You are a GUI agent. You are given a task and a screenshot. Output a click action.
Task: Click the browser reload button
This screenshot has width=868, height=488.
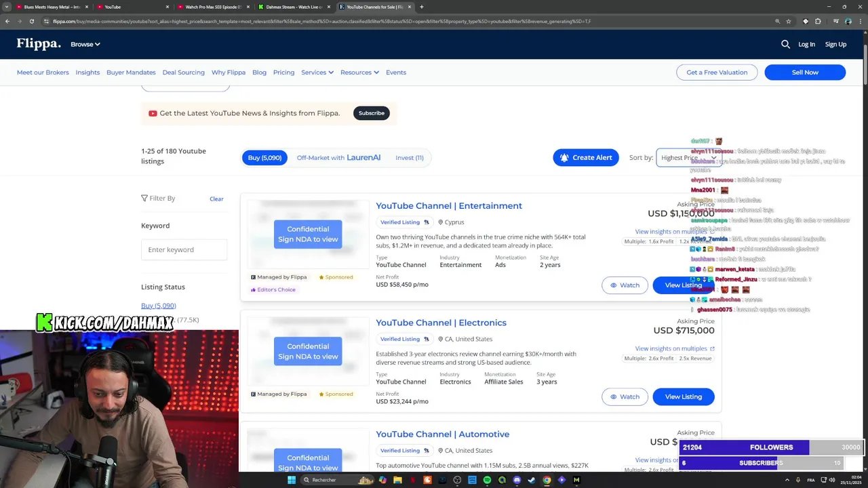pos(31,21)
